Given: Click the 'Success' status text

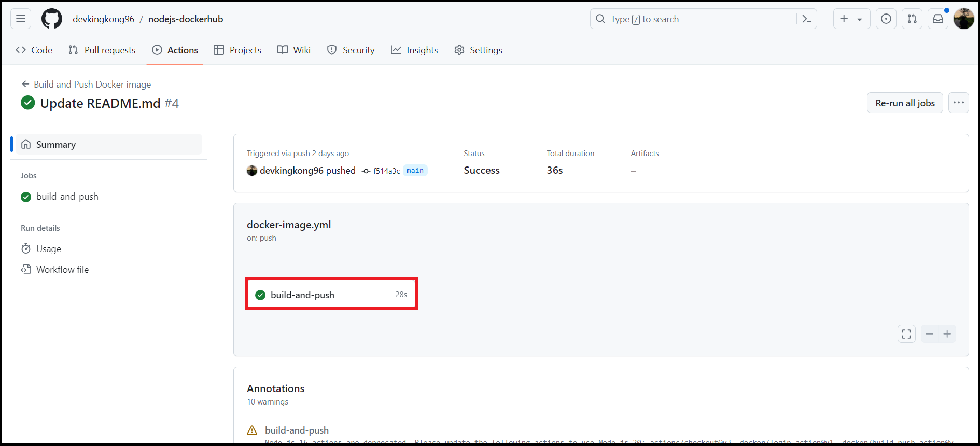Looking at the screenshot, I should point(482,170).
